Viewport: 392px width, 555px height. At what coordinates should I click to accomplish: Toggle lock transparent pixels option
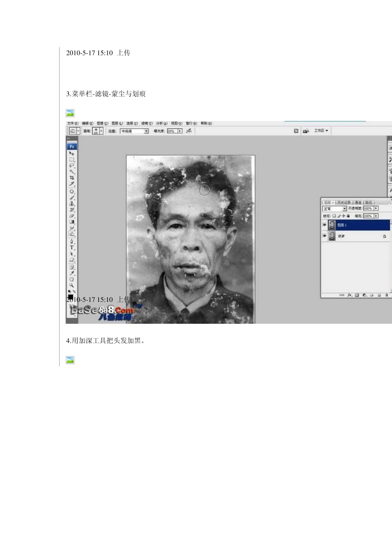tap(334, 216)
